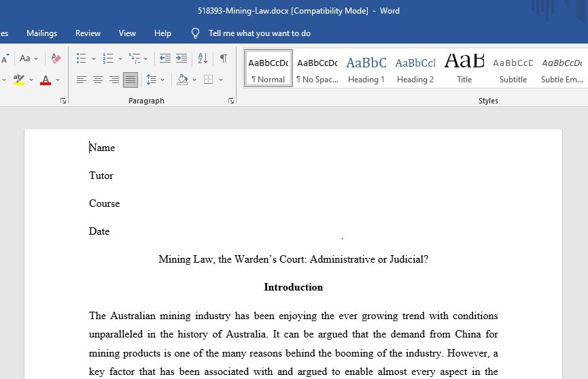Sort text with the A-Z icon
This screenshot has height=379, width=588.
(x=203, y=58)
